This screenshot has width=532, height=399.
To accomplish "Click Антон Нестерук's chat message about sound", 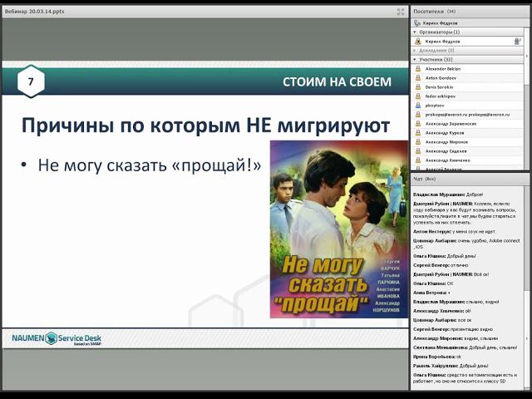I will [x=455, y=231].
